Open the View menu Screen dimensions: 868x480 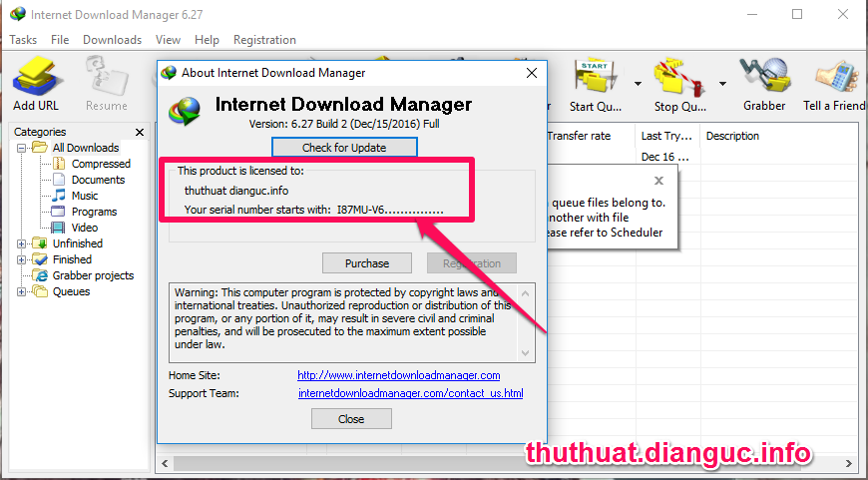click(x=168, y=40)
